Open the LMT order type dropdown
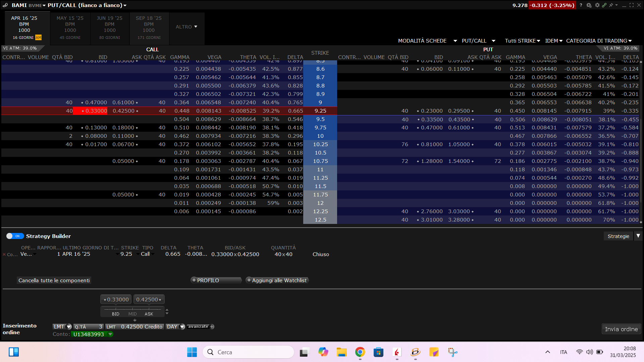 tap(62, 326)
